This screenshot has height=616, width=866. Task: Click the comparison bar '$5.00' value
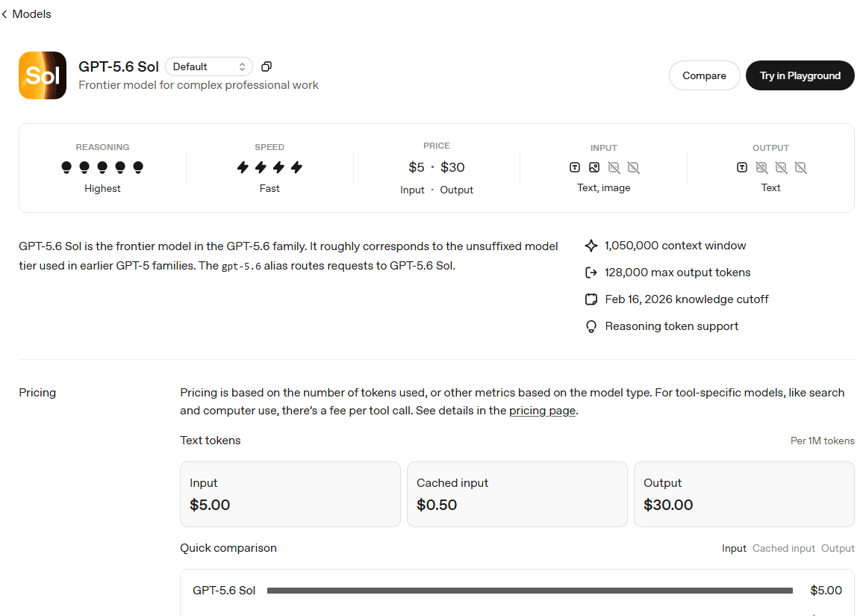[x=826, y=591]
